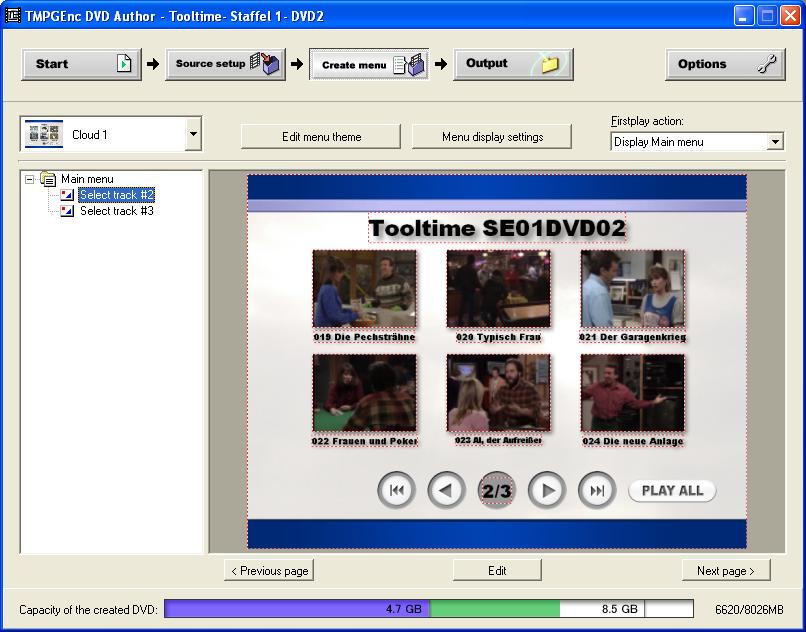Expand the Firstplay action dropdown
The image size is (806, 632).
[x=775, y=141]
